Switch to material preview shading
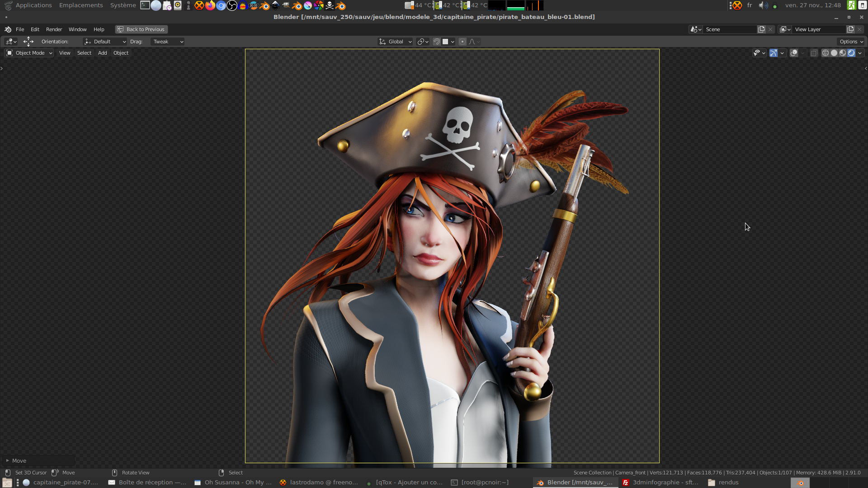 click(x=843, y=53)
